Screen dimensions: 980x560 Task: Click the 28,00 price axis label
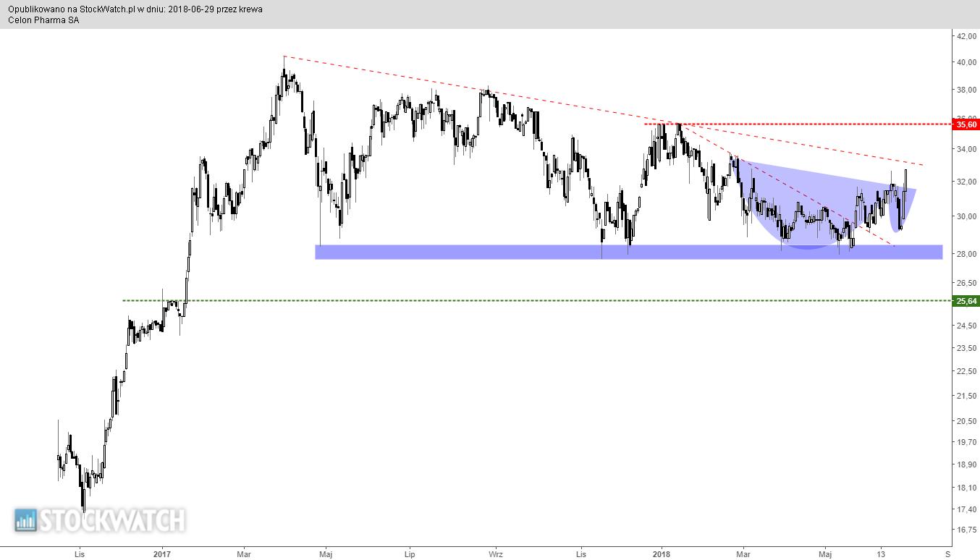coord(966,253)
